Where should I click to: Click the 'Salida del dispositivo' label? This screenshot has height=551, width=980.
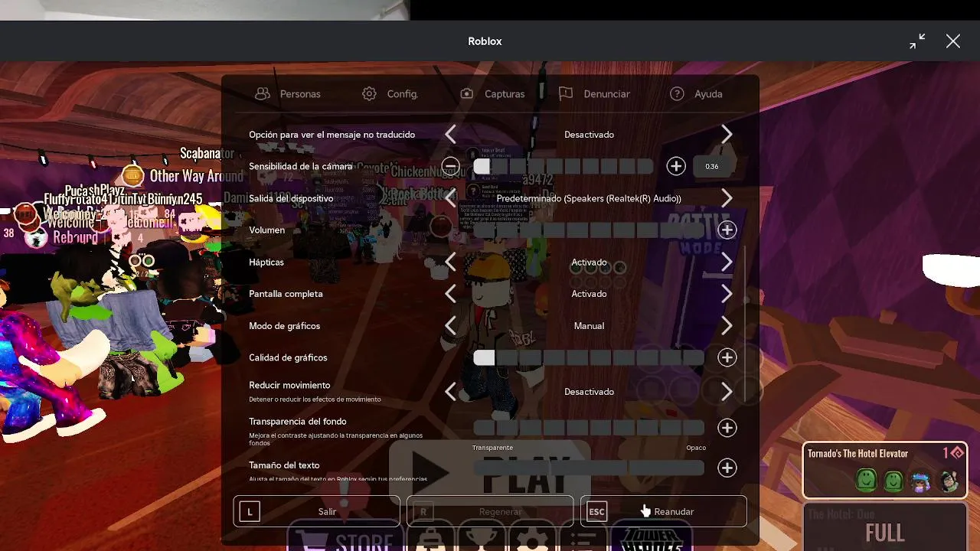point(291,198)
